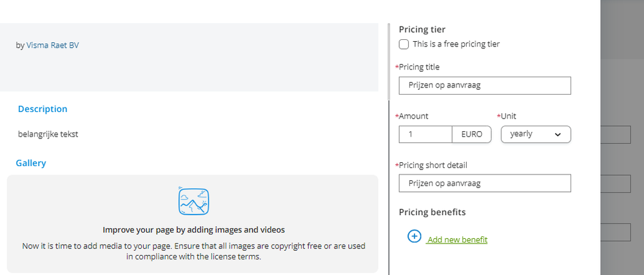Screen dimensions: 644x275
Task: Click the gallery image placeholder icon
Action: (193, 200)
